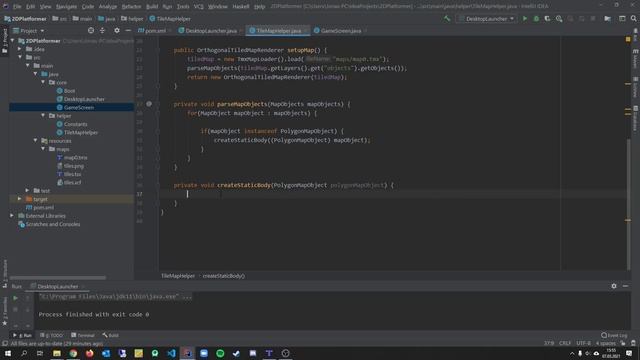Click the Project panel horizontal scrollbar
640x360 pixels.
57,278
